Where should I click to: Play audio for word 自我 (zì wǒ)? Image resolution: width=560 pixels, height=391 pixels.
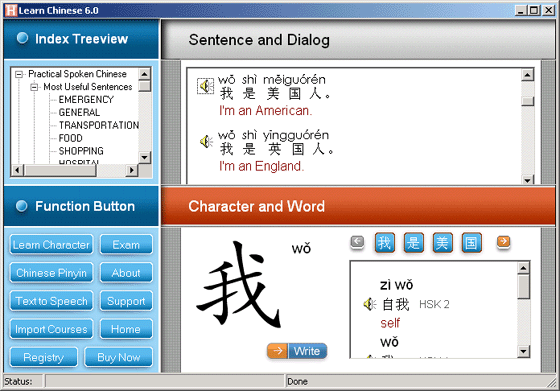[x=369, y=304]
